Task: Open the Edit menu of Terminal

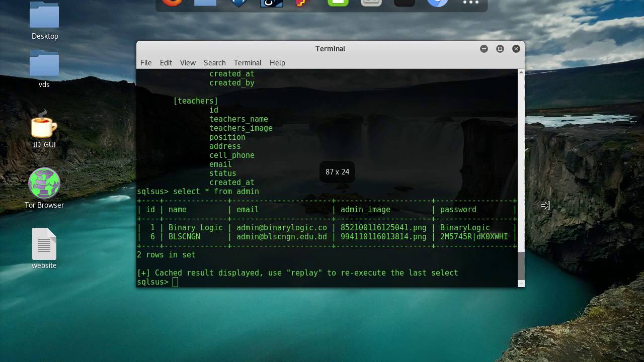Action: point(166,62)
